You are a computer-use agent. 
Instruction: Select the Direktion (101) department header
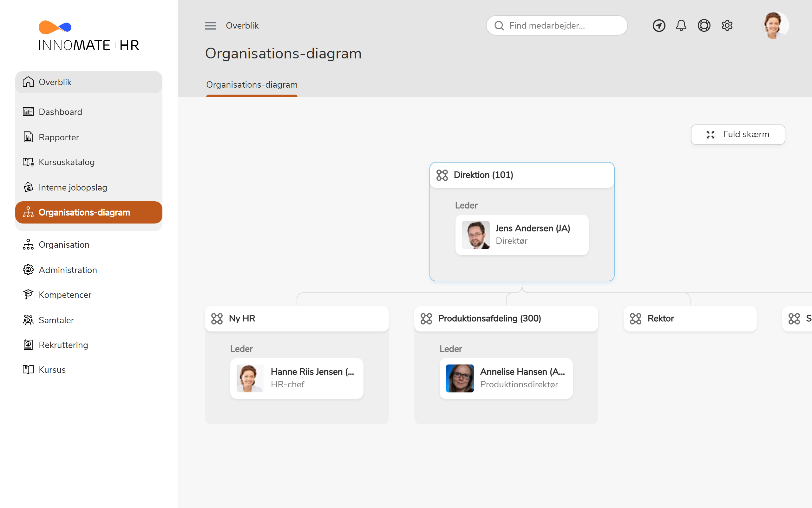[522, 175]
